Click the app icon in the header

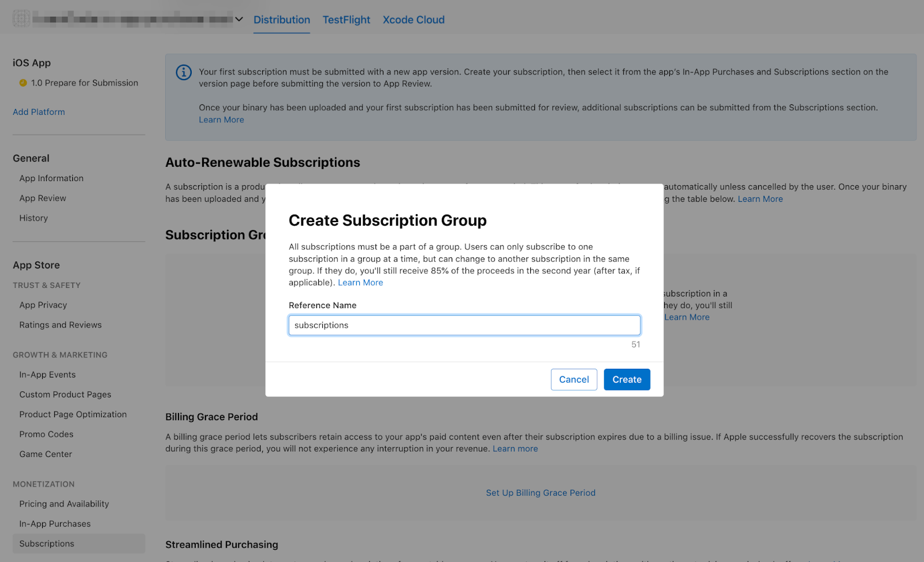point(21,19)
